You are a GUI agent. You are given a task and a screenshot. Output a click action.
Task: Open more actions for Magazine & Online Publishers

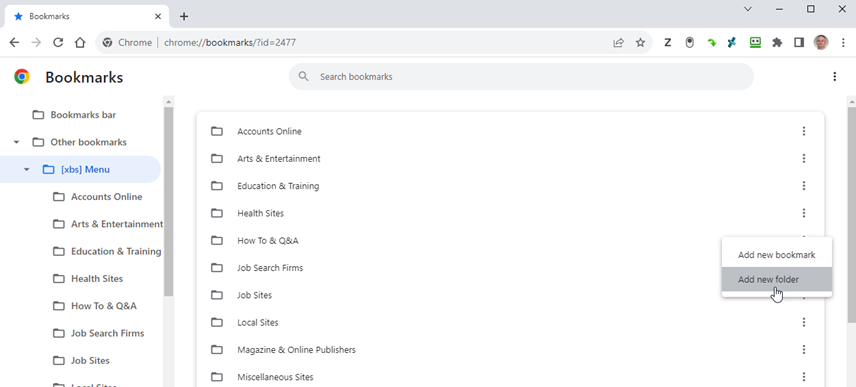point(804,349)
